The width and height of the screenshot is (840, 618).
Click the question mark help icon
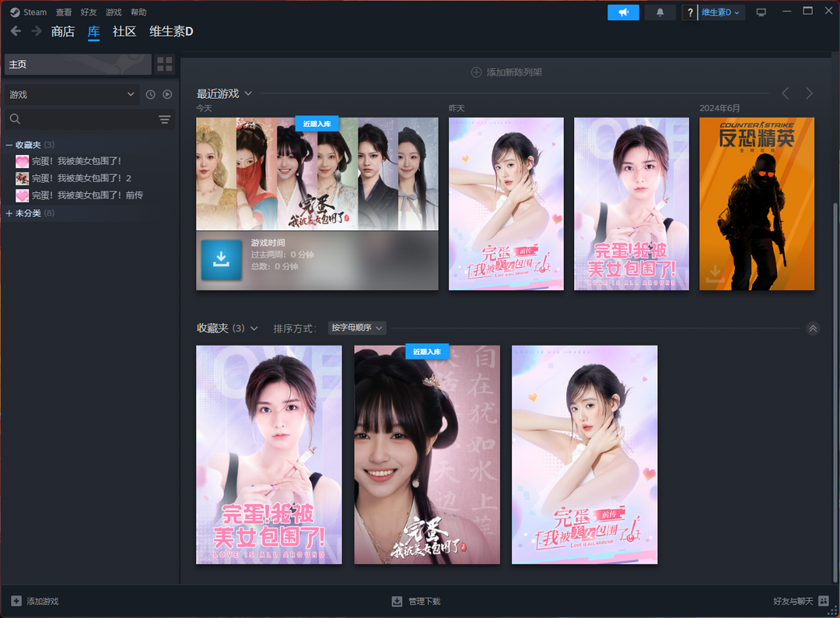[x=690, y=12]
